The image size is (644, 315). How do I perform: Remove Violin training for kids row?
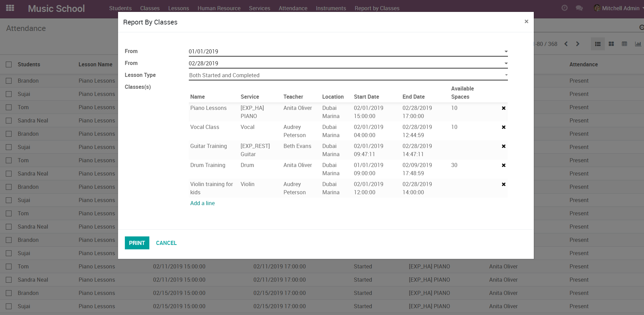tap(503, 184)
